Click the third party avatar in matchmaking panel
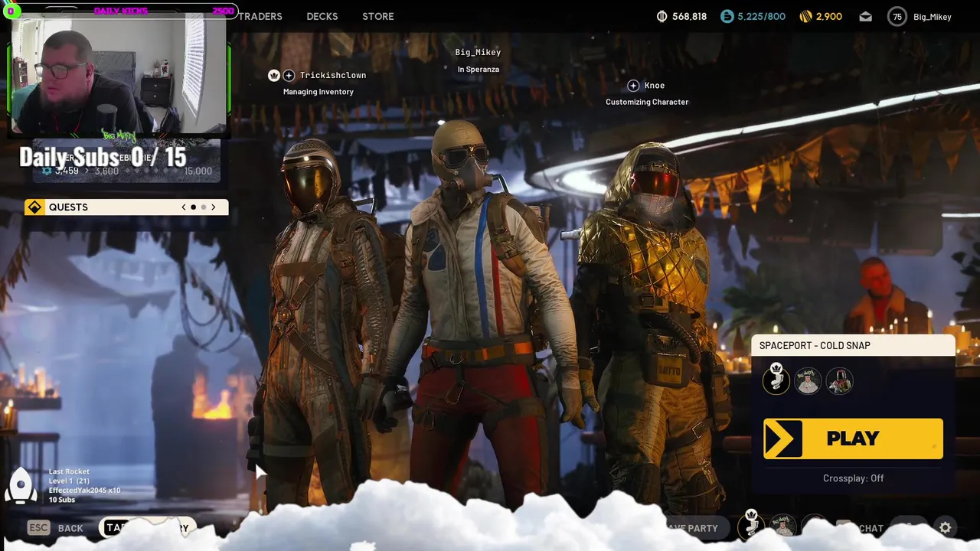The width and height of the screenshot is (980, 551). pos(839,380)
